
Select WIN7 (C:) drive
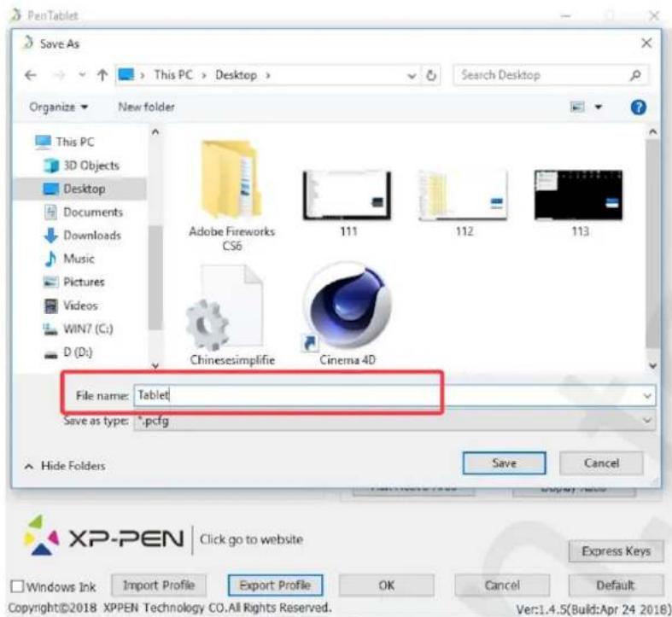click(78, 329)
